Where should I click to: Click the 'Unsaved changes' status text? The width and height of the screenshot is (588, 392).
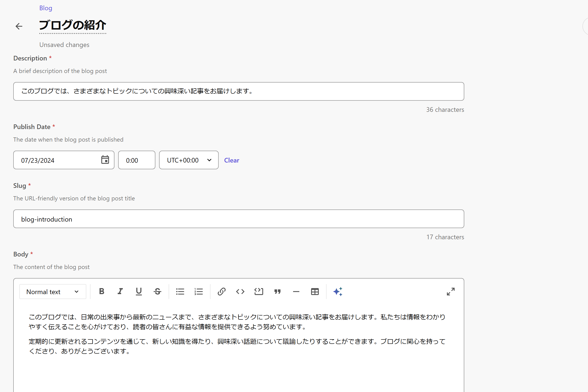(x=64, y=45)
